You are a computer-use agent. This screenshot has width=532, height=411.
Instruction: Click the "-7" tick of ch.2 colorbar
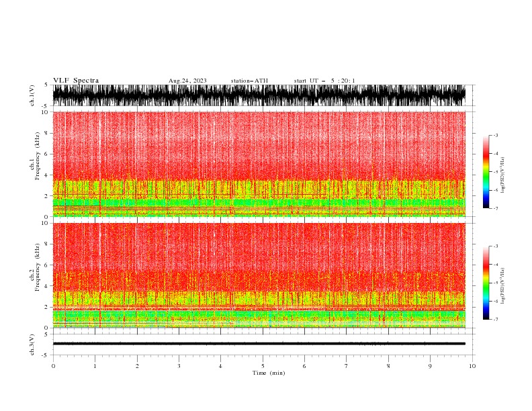496,319
